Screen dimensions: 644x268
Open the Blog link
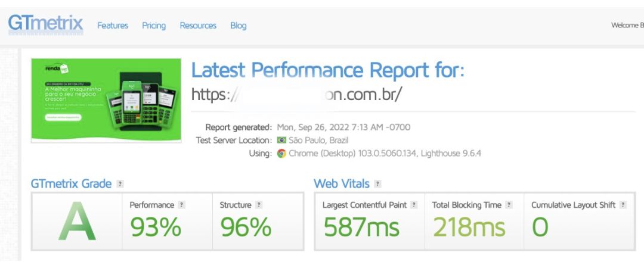pyautogui.click(x=238, y=26)
